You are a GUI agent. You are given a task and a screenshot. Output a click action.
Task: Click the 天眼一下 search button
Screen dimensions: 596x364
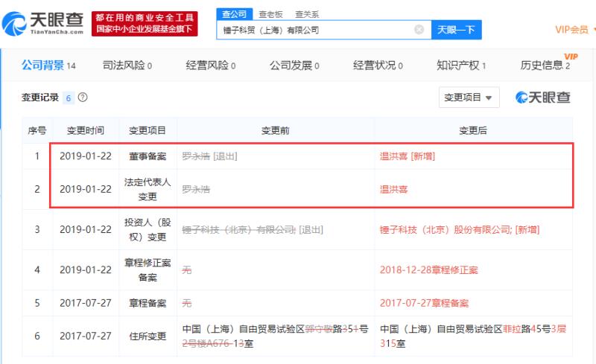coord(456,30)
